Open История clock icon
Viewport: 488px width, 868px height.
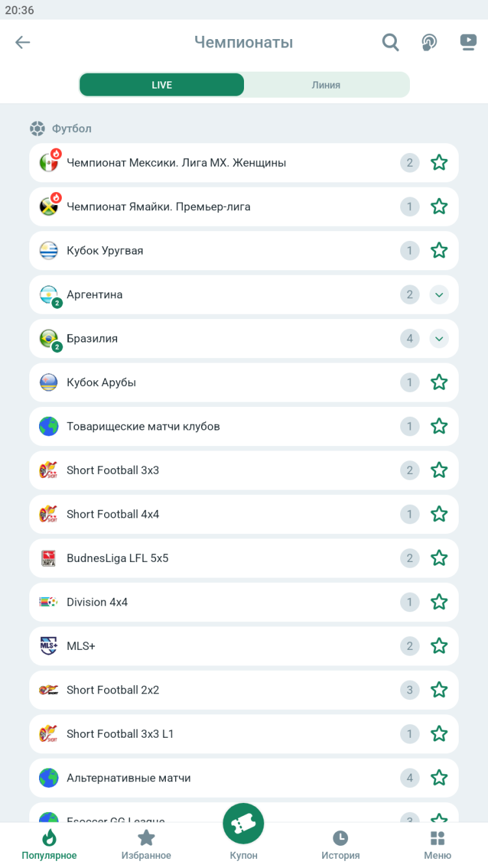point(340,838)
